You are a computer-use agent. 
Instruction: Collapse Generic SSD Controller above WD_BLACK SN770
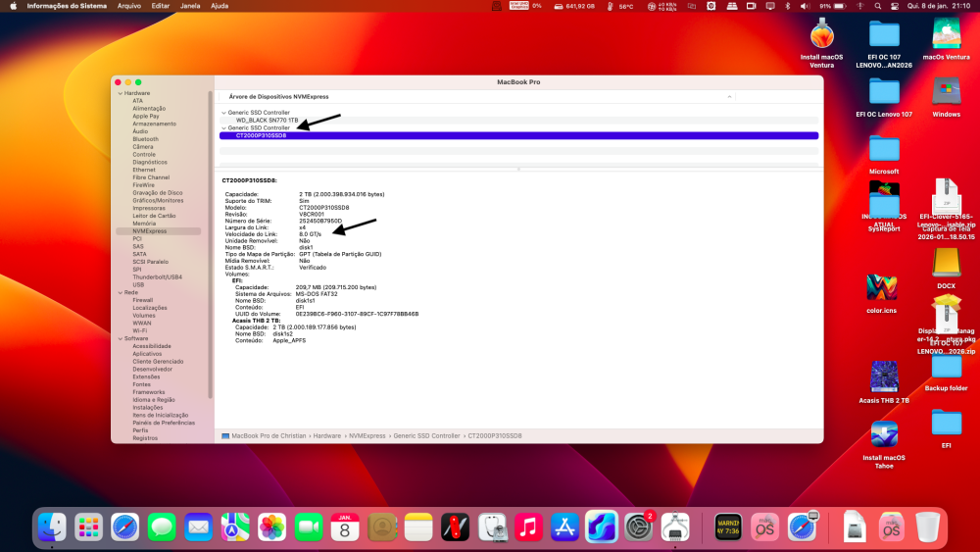point(223,113)
